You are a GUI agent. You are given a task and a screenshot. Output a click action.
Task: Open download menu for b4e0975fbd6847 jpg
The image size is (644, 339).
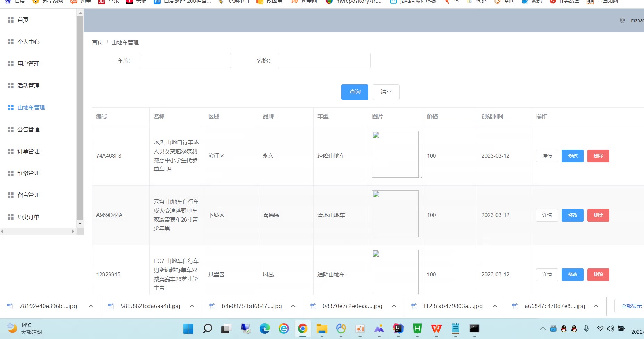(x=293, y=306)
